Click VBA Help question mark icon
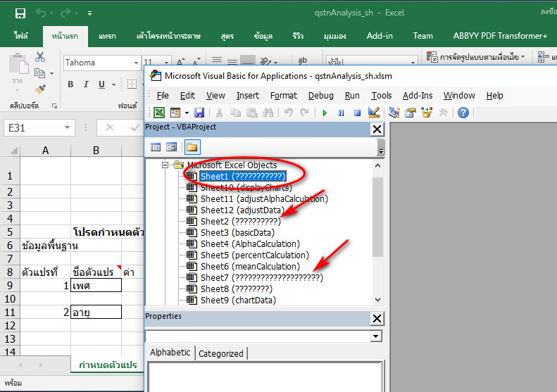Image resolution: width=557 pixels, height=392 pixels. coord(463,113)
